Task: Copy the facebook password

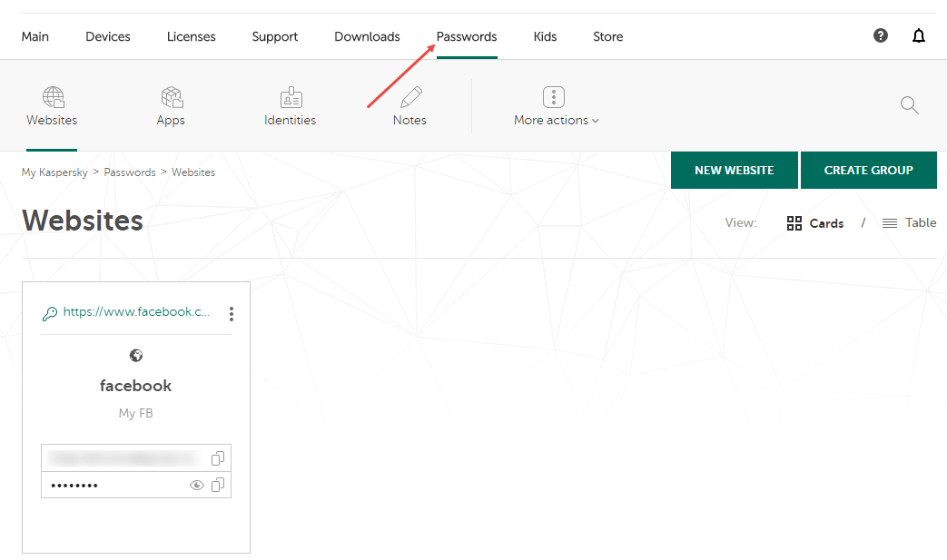Action: click(218, 485)
